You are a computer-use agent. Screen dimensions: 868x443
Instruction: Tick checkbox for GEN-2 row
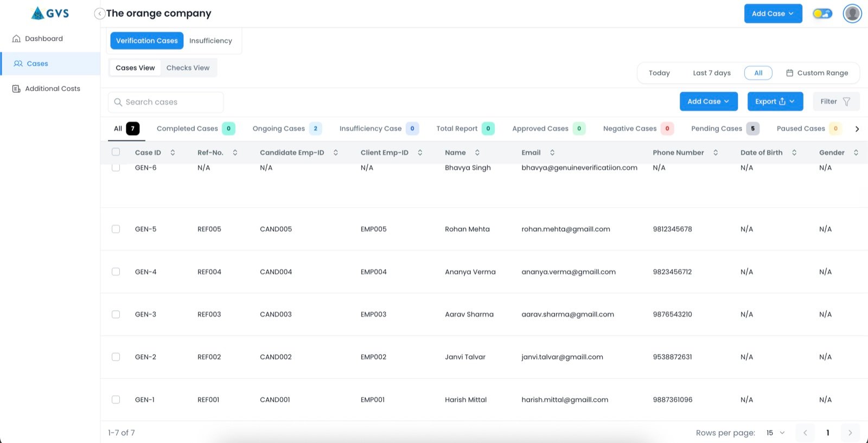coord(116,357)
